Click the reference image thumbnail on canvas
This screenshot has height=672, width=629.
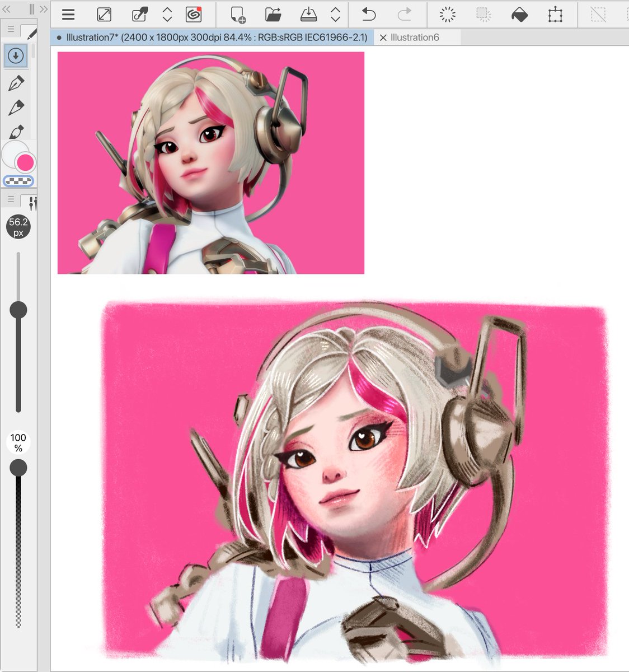point(211,163)
